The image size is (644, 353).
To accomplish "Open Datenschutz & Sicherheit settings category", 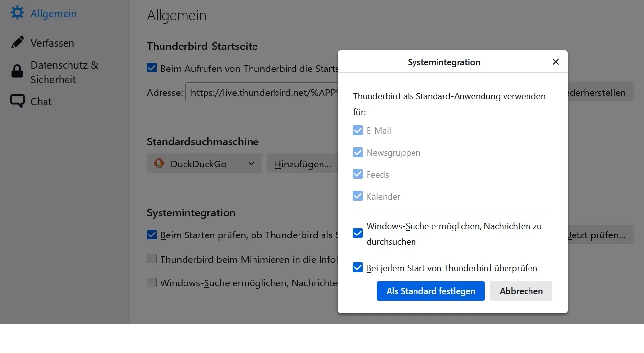I will coord(65,72).
